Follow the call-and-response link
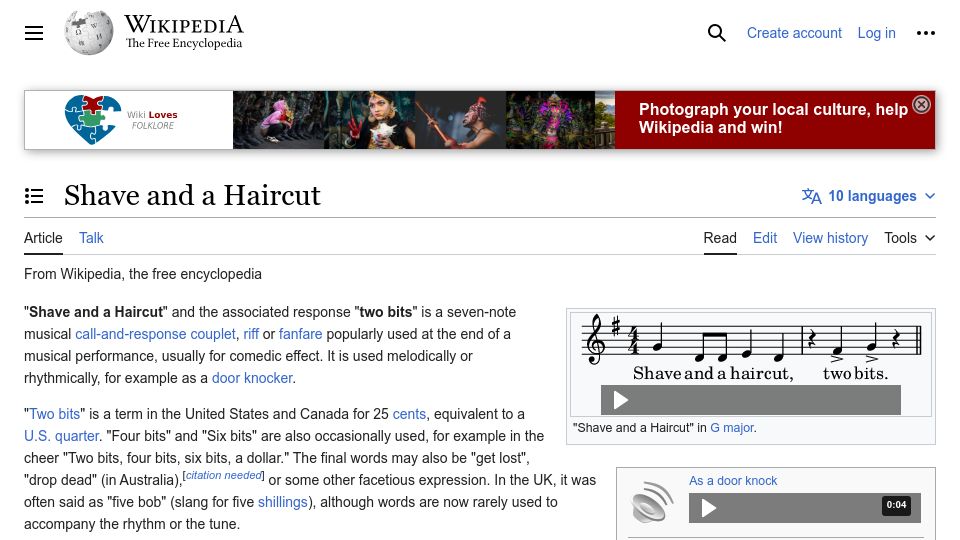This screenshot has width=960, height=540. pyautogui.click(x=130, y=334)
